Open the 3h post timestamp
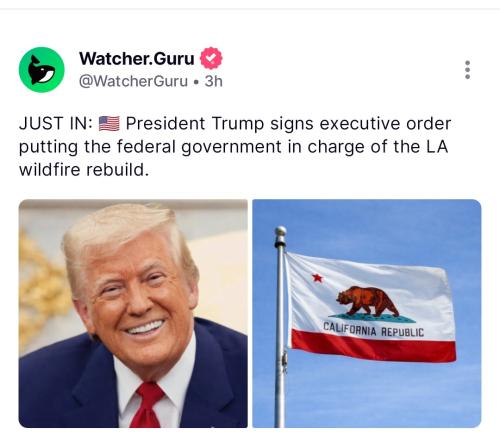 click(213, 81)
